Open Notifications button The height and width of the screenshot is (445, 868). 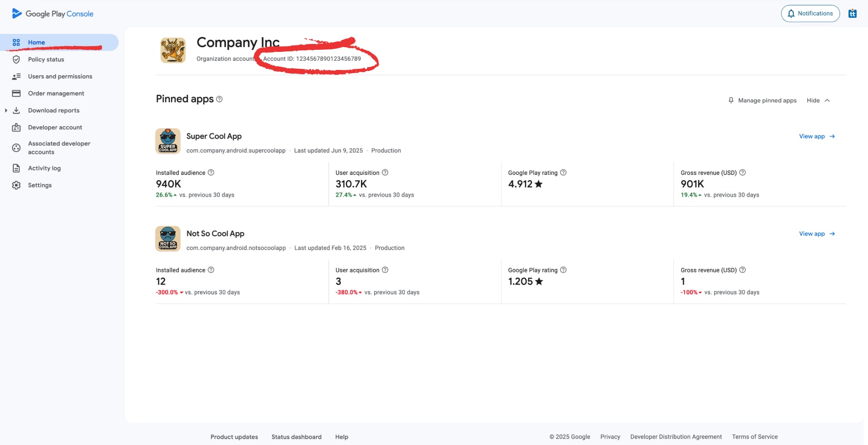pos(810,14)
